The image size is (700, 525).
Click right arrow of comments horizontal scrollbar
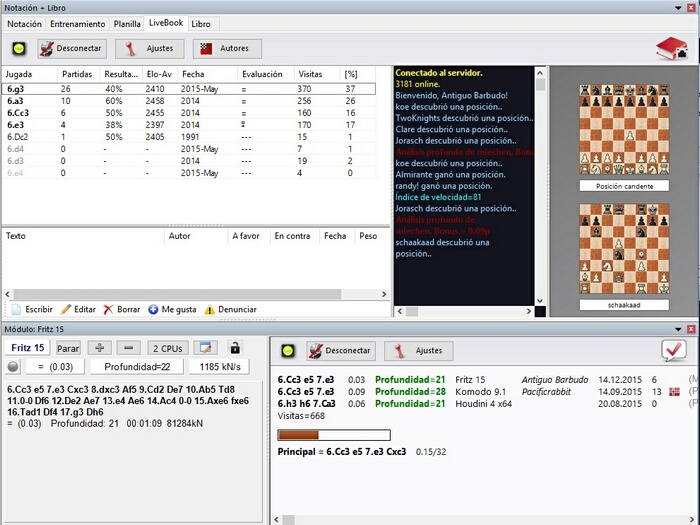pos(384,294)
